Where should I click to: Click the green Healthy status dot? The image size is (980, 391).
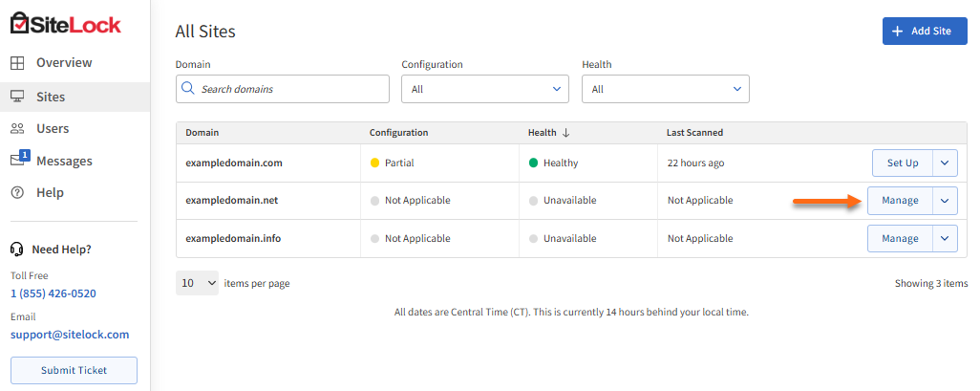pos(533,163)
